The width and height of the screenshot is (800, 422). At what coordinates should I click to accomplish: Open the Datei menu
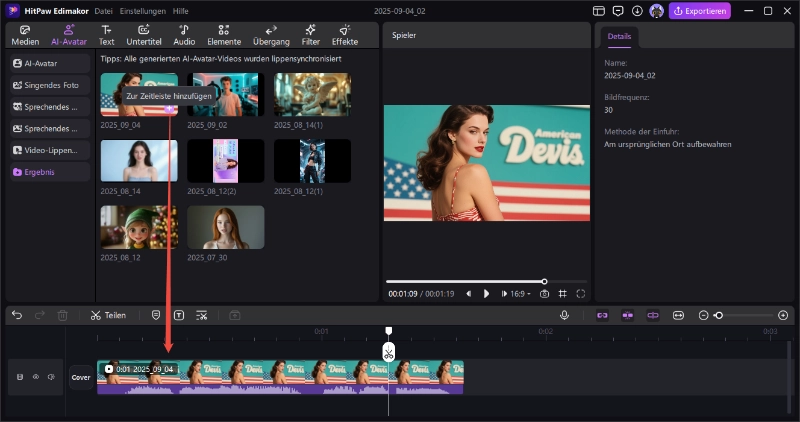click(104, 11)
